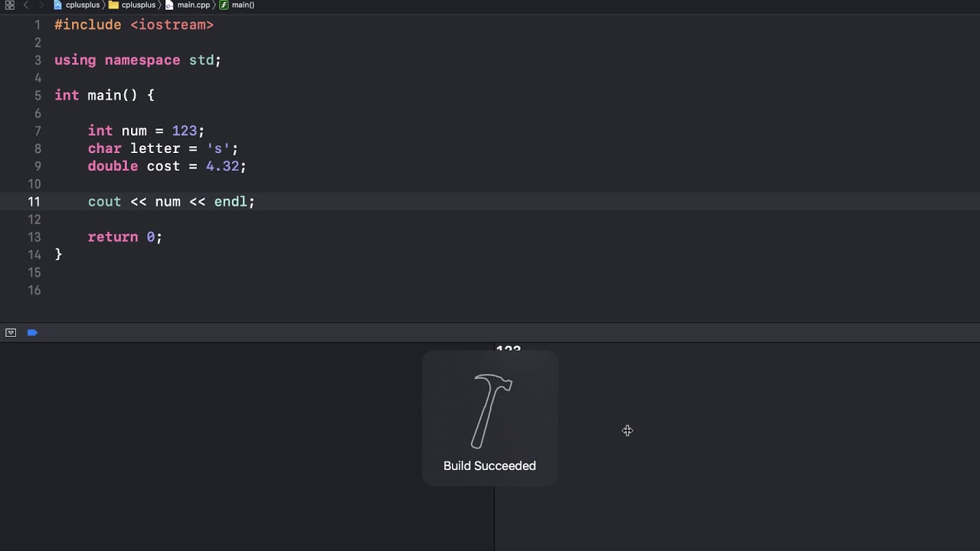
Task: Open the main() symbol jump dropdown
Action: tap(243, 5)
